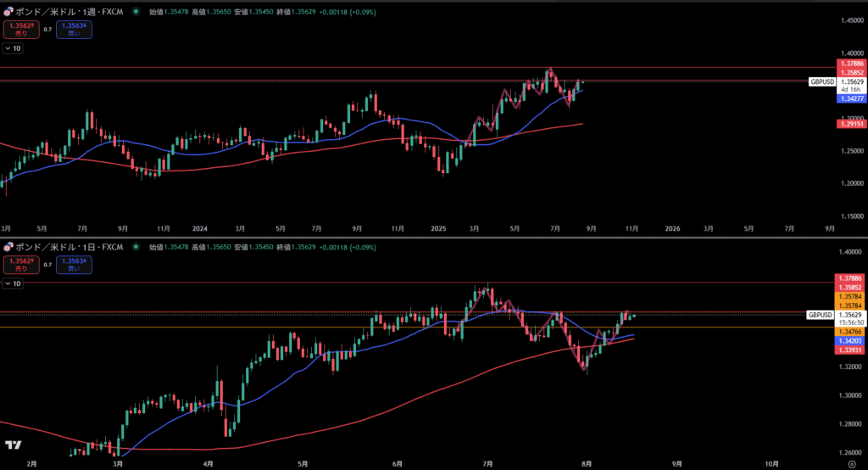Click the red 売り sell button on daily chart
Viewport: 868px width, 470px height.
tap(21, 265)
